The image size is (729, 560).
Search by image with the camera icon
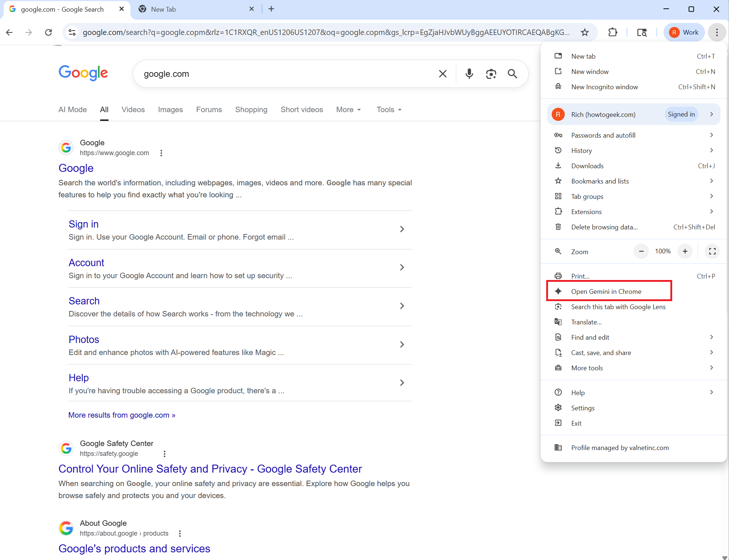(x=491, y=74)
